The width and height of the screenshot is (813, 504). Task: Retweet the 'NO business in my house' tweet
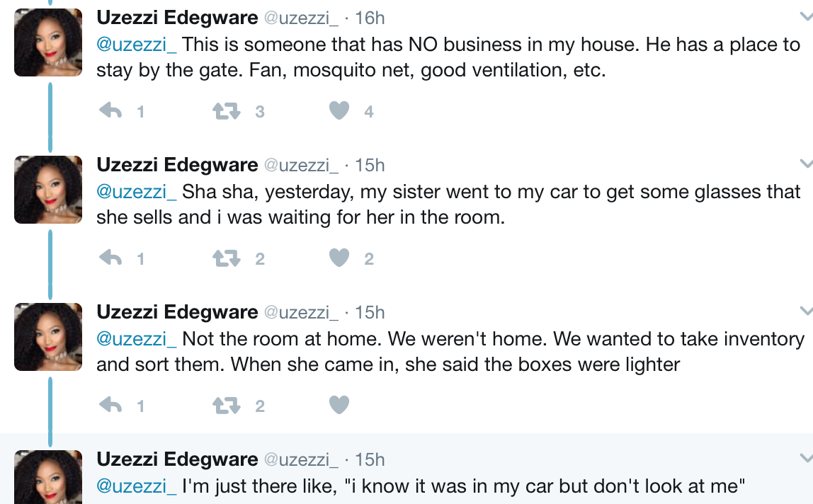click(227, 111)
